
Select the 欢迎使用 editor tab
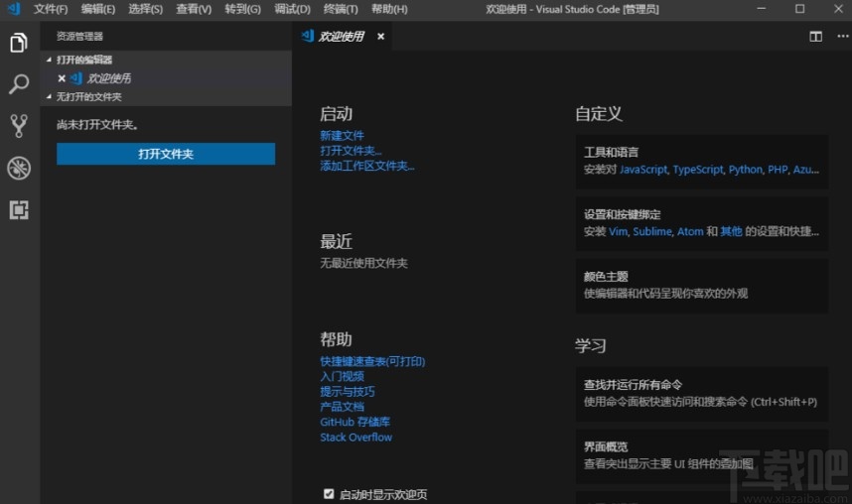[x=342, y=37]
